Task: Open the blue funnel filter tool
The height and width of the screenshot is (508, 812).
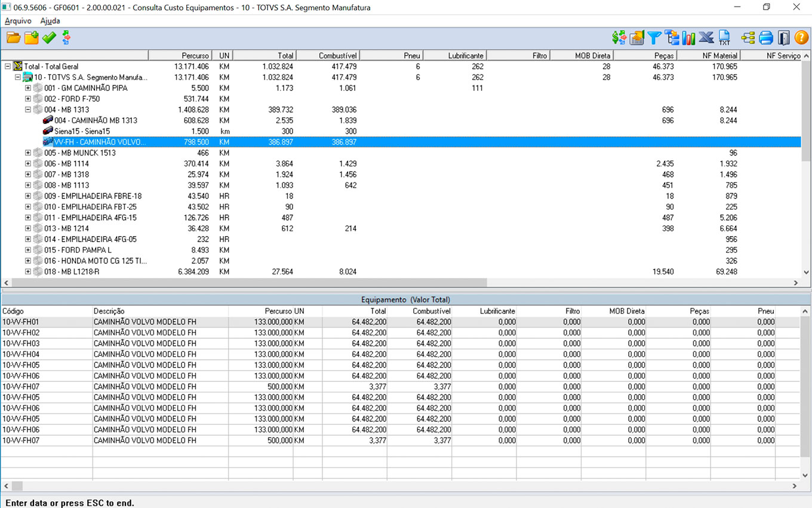Action: [654, 38]
